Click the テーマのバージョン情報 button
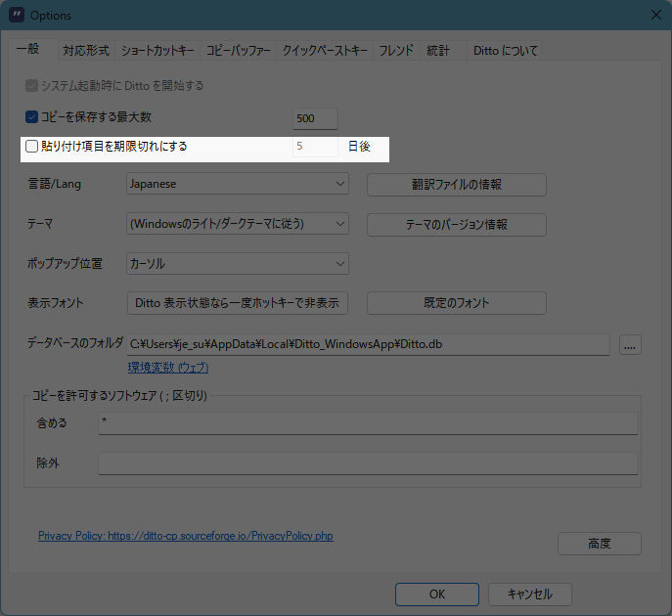Image resolution: width=672 pixels, height=616 pixels. (x=457, y=225)
